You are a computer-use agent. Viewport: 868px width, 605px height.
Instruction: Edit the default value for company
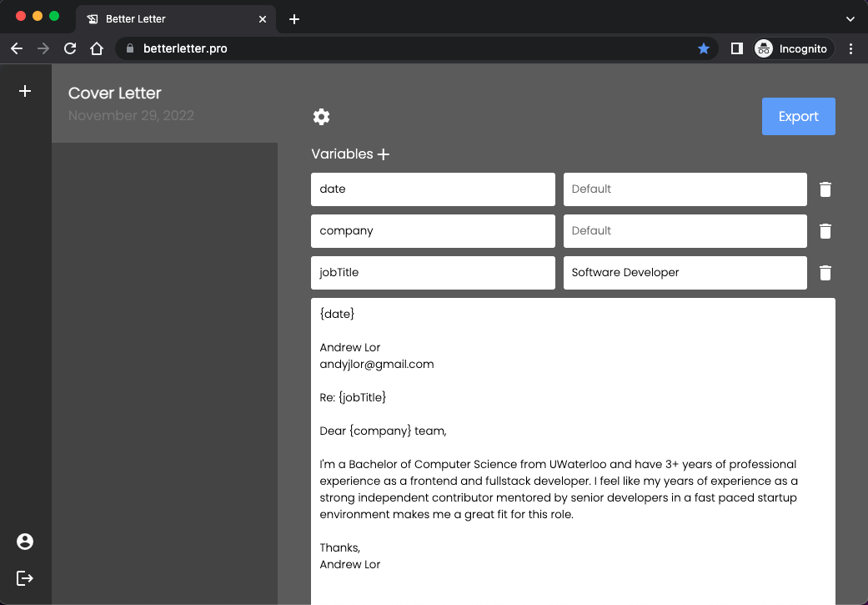point(685,231)
